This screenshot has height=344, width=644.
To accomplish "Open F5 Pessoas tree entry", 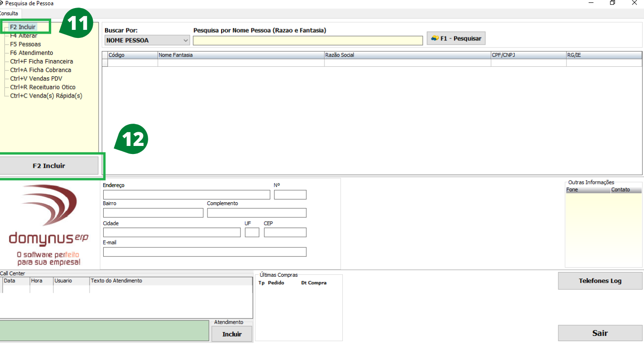I will click(26, 44).
